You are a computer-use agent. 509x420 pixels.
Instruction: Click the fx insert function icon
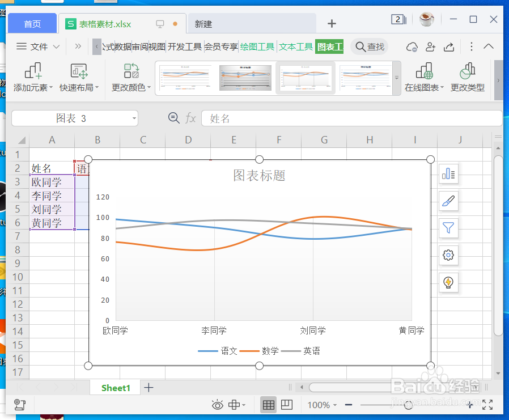pos(190,118)
